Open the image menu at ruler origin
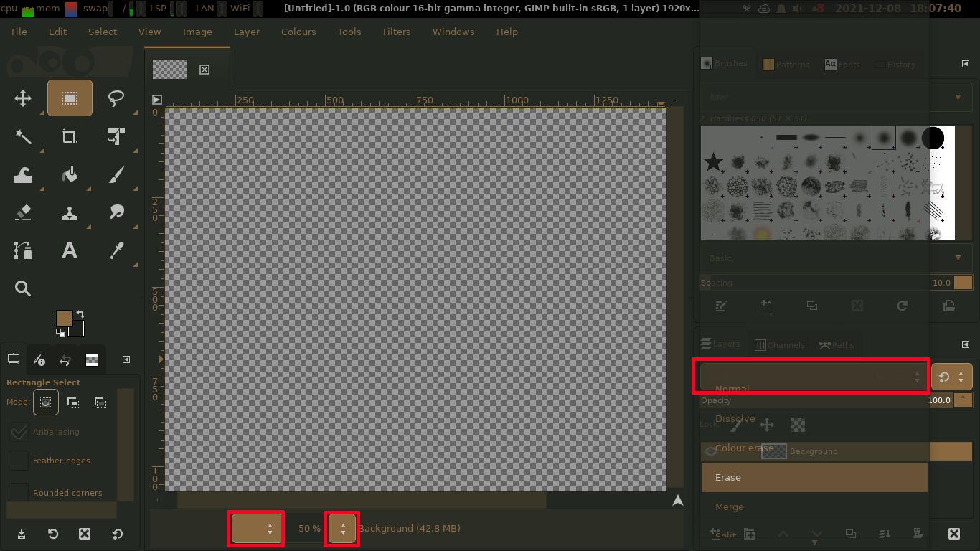 (x=157, y=100)
